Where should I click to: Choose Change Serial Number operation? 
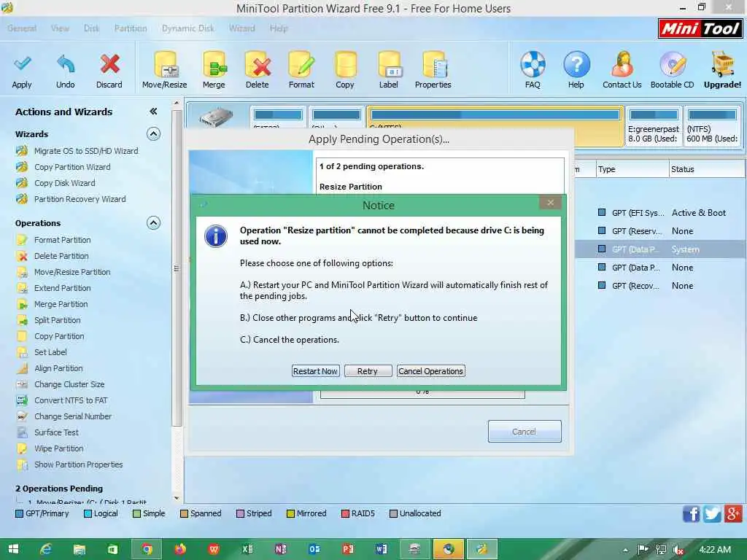[72, 416]
